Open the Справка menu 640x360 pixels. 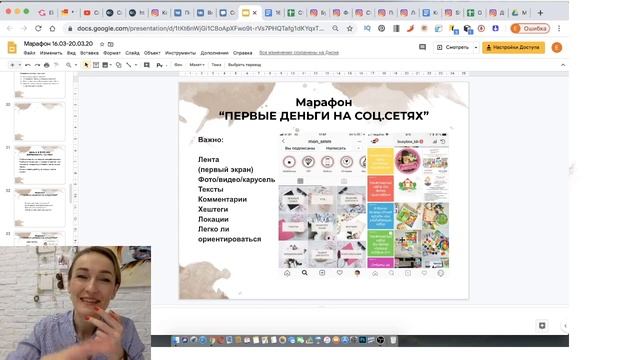pos(242,53)
